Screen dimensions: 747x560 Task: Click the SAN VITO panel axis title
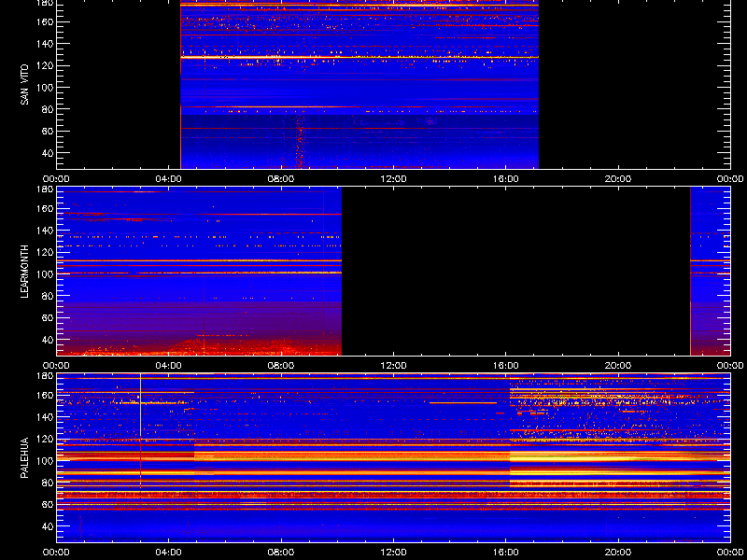pyautogui.click(x=24, y=85)
